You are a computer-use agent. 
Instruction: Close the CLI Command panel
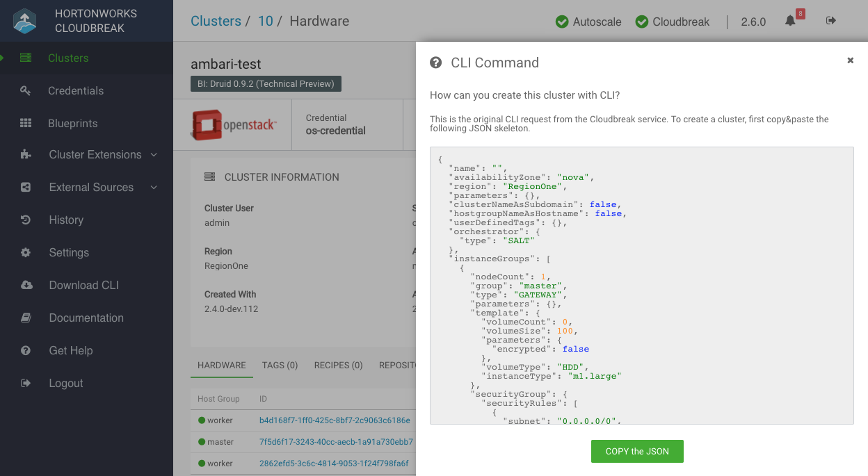coord(850,60)
